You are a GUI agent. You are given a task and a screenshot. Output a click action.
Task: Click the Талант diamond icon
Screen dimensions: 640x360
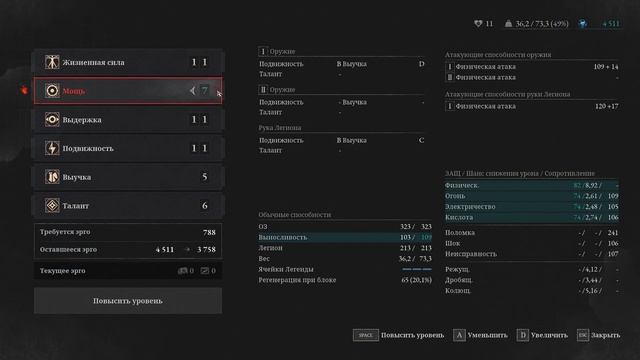[52, 205]
